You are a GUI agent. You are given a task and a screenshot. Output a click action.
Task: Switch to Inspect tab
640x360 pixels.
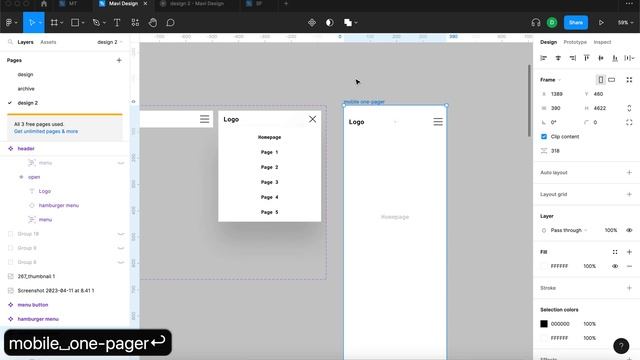602,42
